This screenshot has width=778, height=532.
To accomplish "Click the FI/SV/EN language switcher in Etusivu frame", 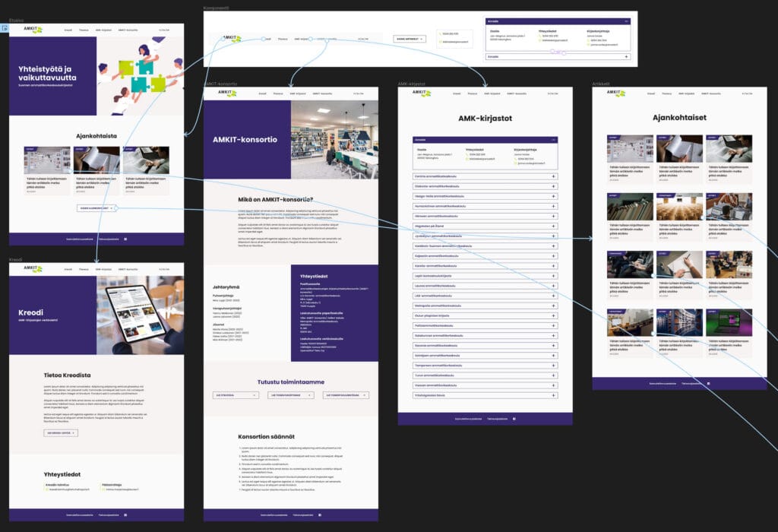I will (164, 30).
